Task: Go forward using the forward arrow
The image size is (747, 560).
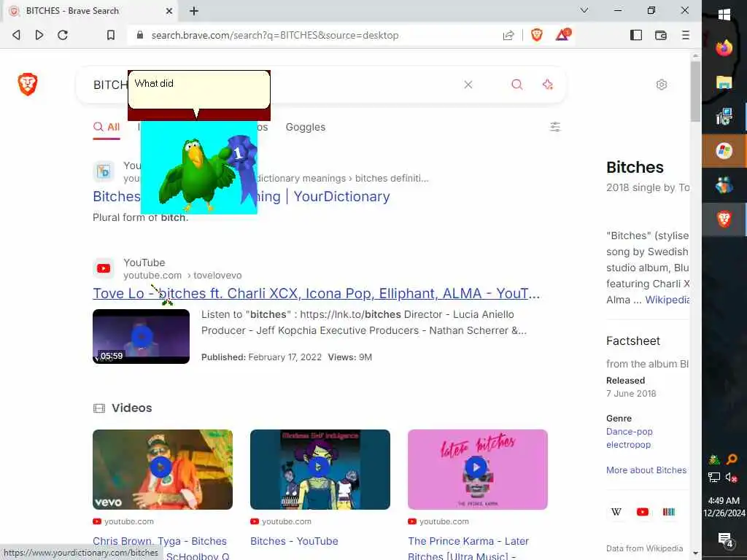Action: pos(39,35)
